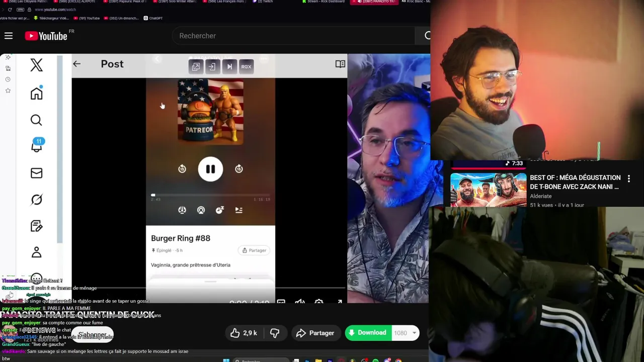The width and height of the screenshot is (644, 362).
Task: Open YouTube player settings gear
Action: pyautogui.click(x=319, y=302)
